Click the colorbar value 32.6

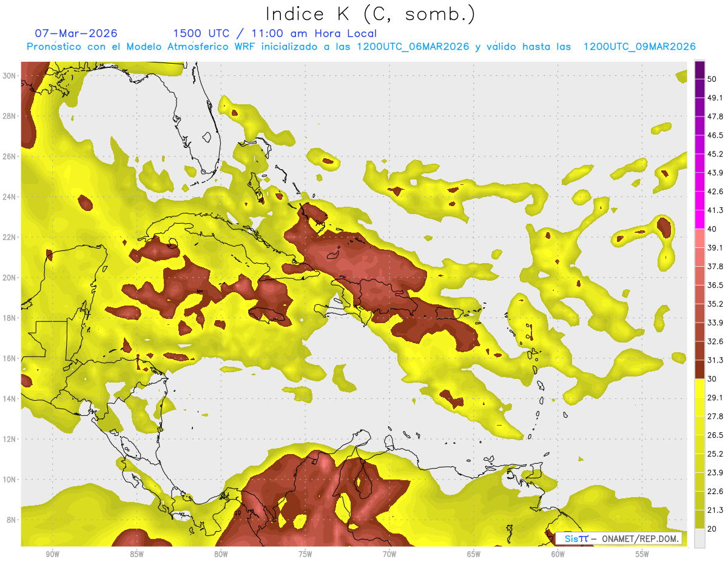715,341
